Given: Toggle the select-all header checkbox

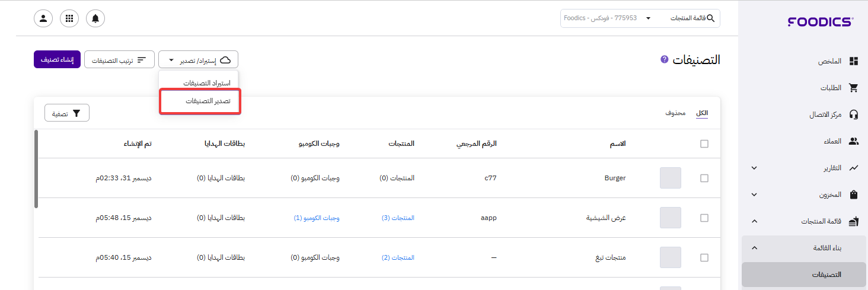Looking at the screenshot, I should pos(704,144).
